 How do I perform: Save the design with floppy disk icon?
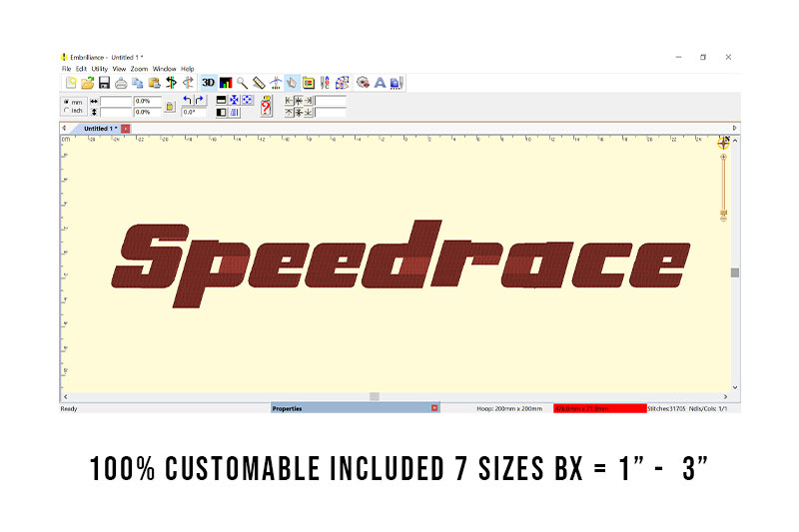point(105,83)
